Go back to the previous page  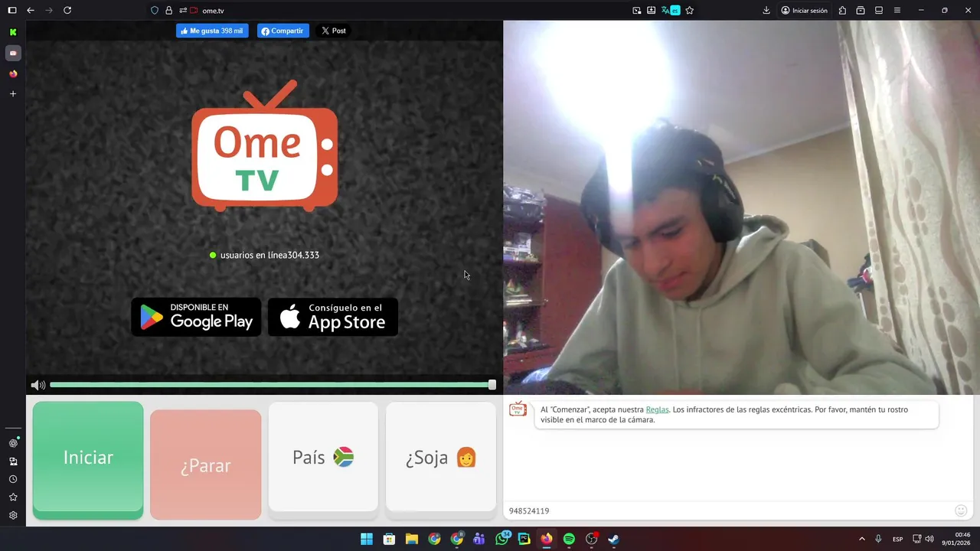pos(31,11)
